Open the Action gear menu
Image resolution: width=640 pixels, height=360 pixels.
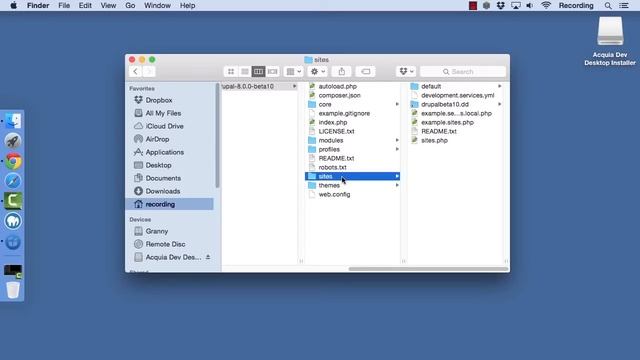click(318, 71)
